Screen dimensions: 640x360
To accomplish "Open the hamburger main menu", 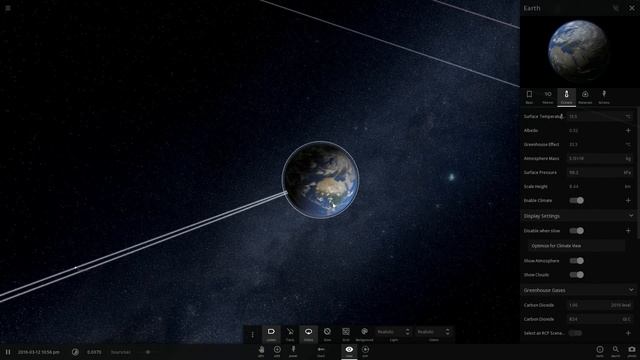I will [x=8, y=8].
